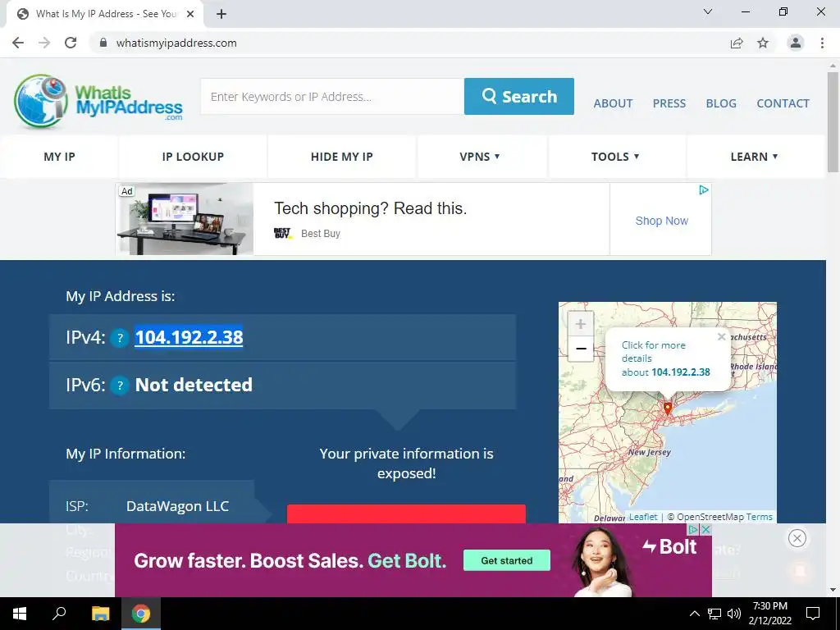
Task: Open the map Terms link
Action: pos(759,517)
